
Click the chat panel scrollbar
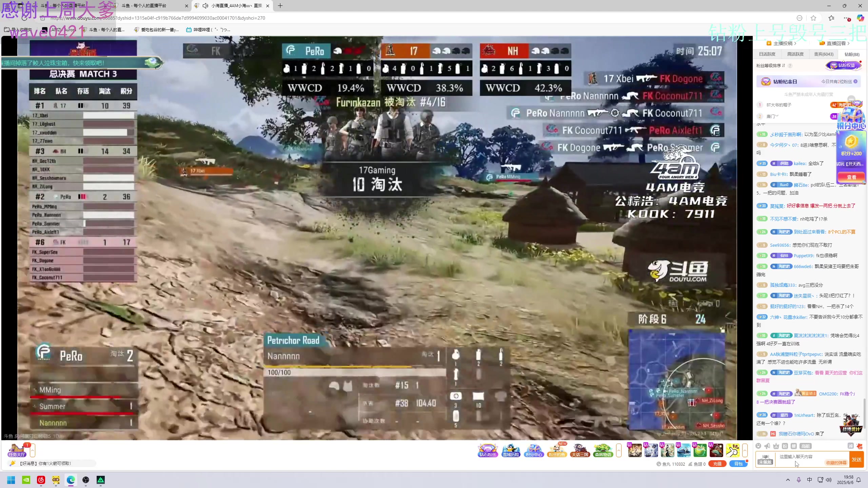tap(864, 413)
